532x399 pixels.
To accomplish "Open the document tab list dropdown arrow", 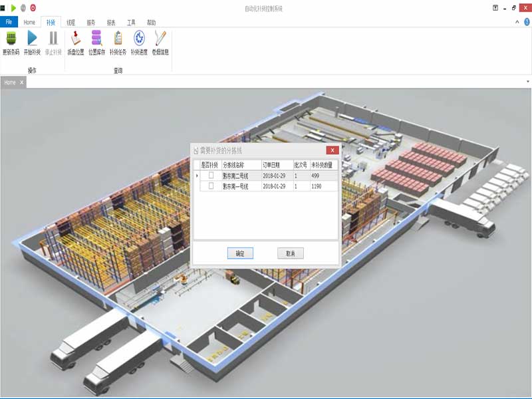I will click(528, 82).
